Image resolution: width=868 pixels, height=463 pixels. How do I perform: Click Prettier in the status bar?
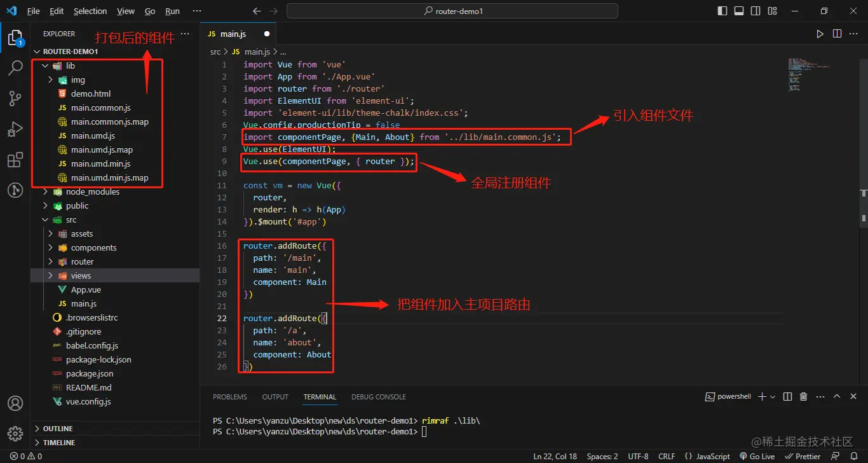tap(803, 456)
